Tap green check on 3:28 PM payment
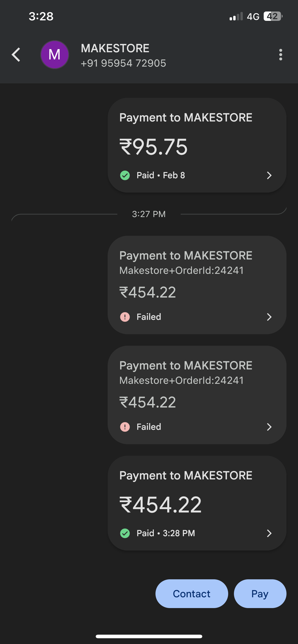 (x=125, y=533)
